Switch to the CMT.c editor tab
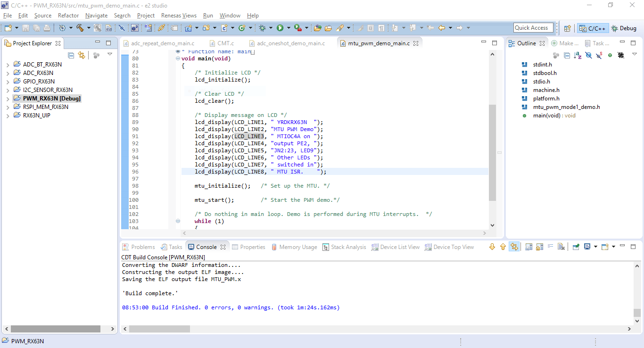Image resolution: width=644 pixels, height=348 pixels. pos(225,43)
